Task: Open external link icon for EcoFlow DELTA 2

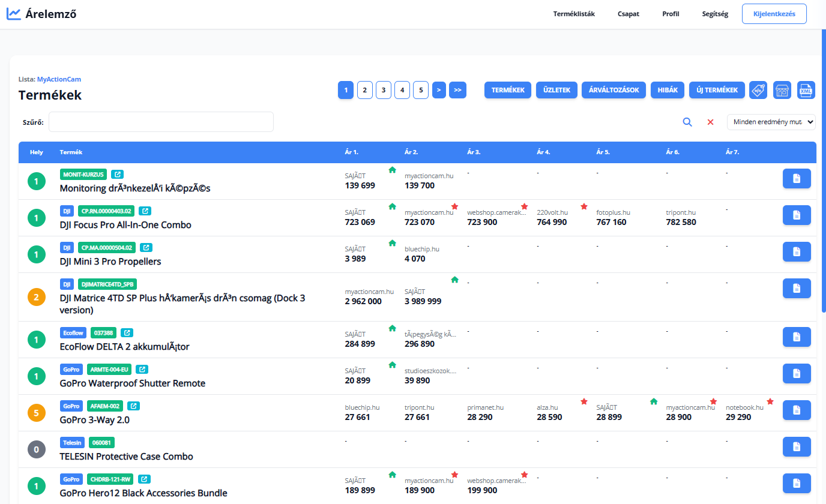Action: 126,332
